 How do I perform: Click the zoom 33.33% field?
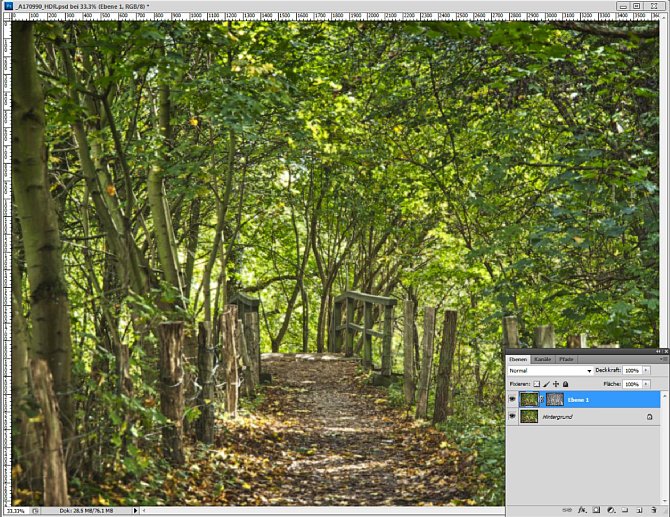click(16, 511)
